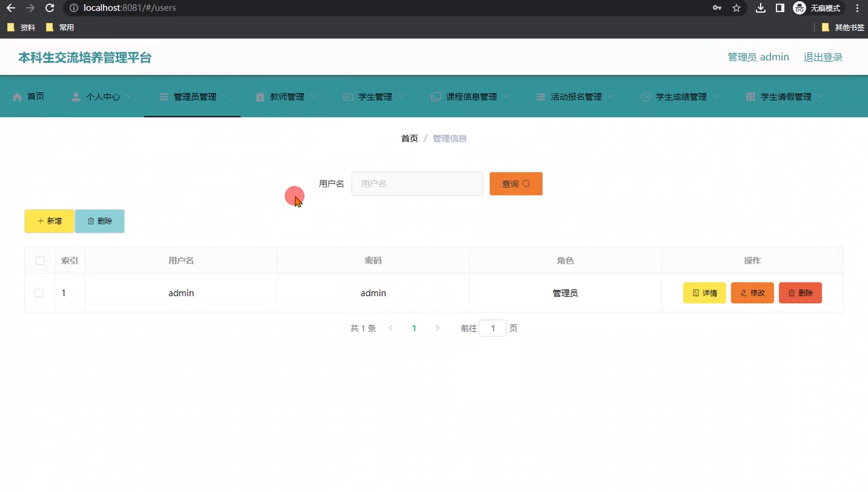Click document icon in 详情 button
The width and height of the screenshot is (868, 492).
pos(696,293)
